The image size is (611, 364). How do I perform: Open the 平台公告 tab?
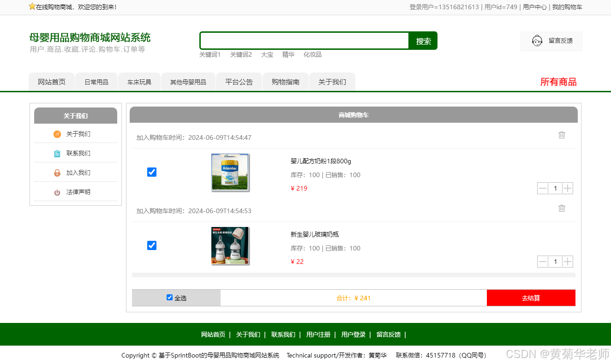pyautogui.click(x=239, y=82)
